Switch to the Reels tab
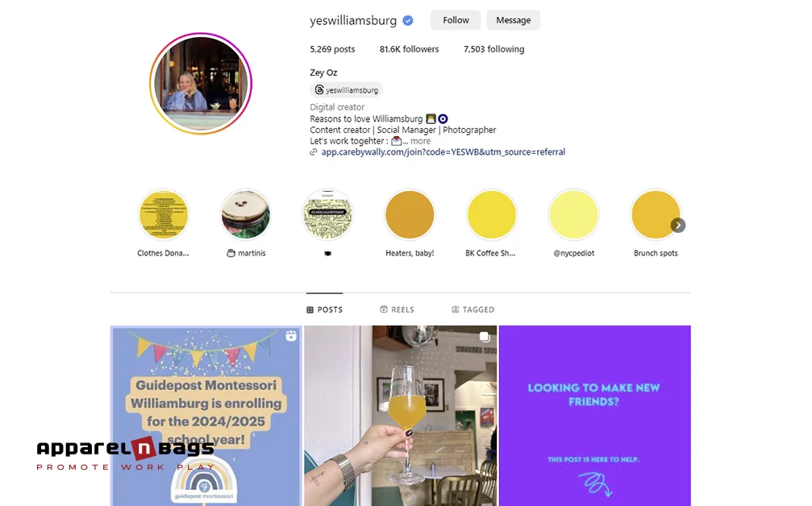The height and width of the screenshot is (506, 812). coord(398,309)
